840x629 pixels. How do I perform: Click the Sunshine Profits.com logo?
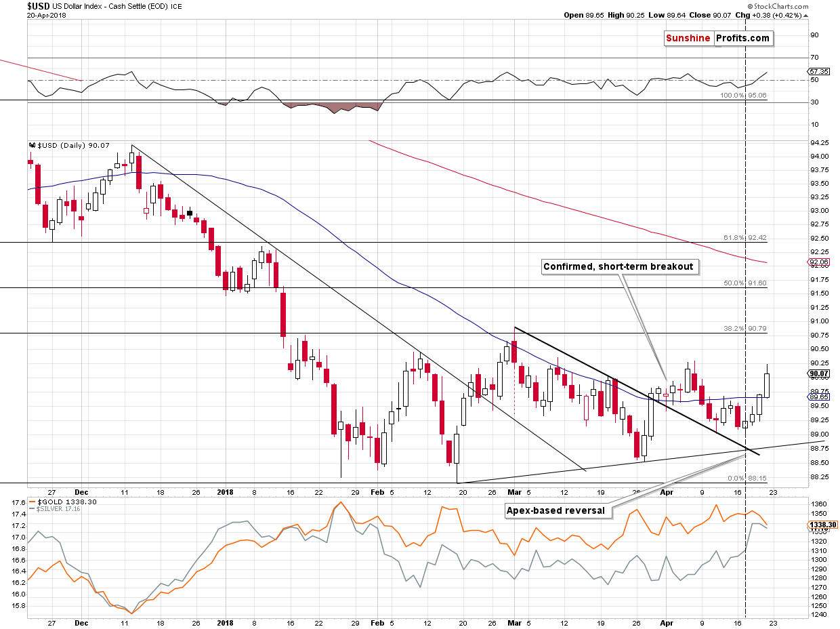717,38
